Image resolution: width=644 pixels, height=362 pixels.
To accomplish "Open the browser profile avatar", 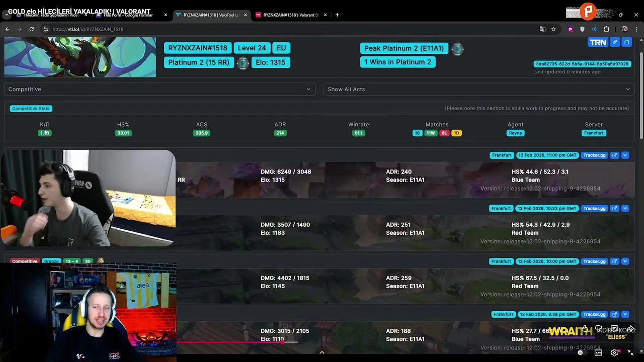I will 624,29.
